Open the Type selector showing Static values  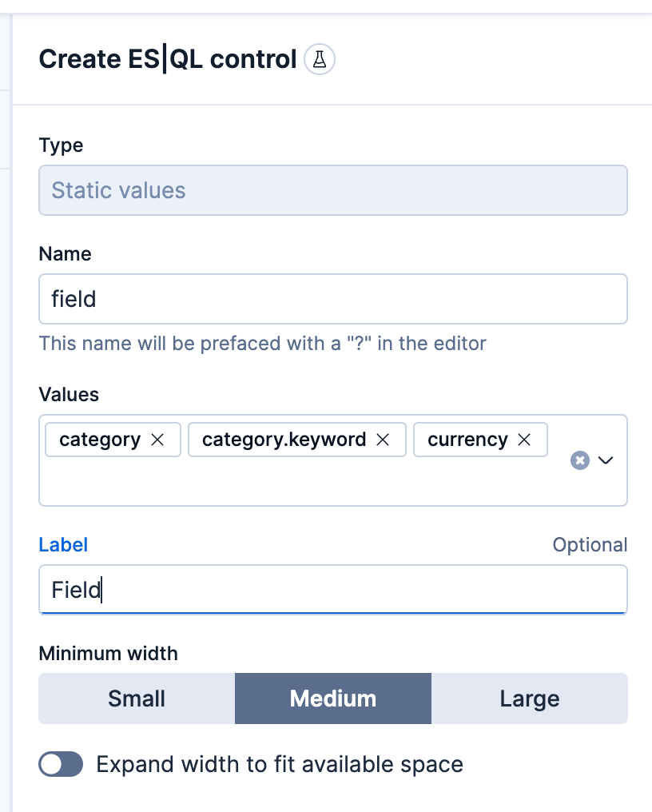coord(332,190)
